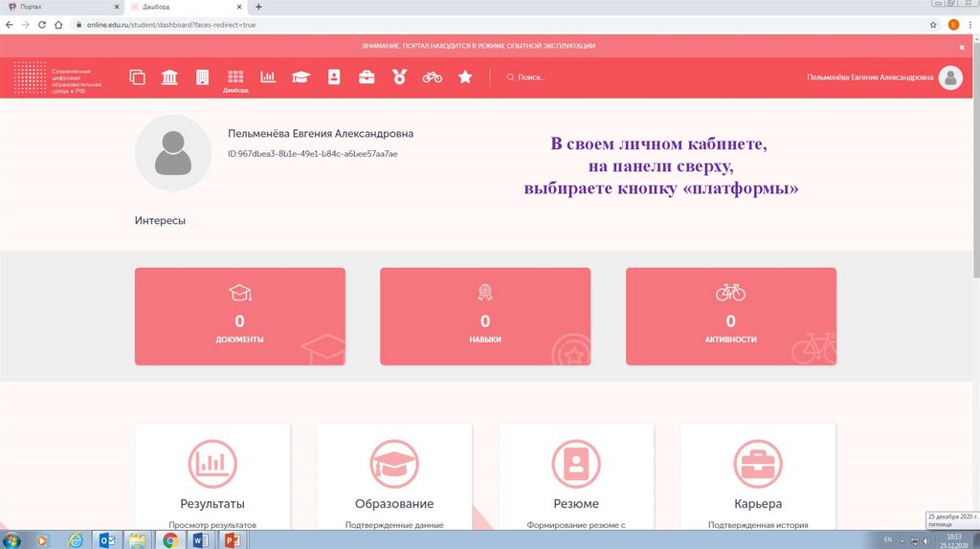Open the Активности card
The width and height of the screenshot is (980, 549).
tap(730, 317)
